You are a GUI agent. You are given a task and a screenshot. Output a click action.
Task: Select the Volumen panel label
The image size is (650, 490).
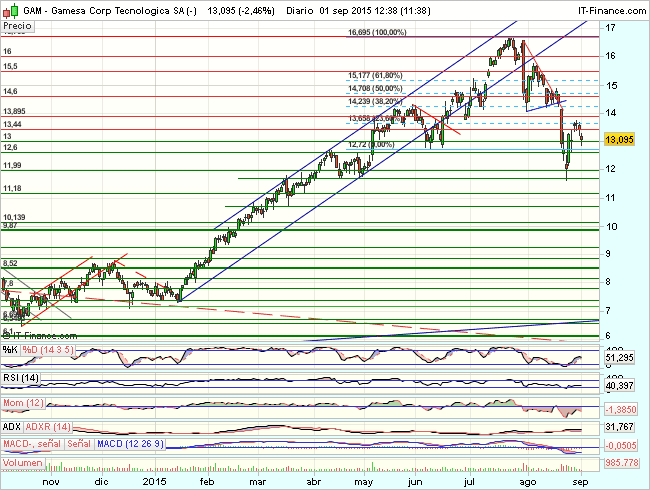tap(22, 463)
